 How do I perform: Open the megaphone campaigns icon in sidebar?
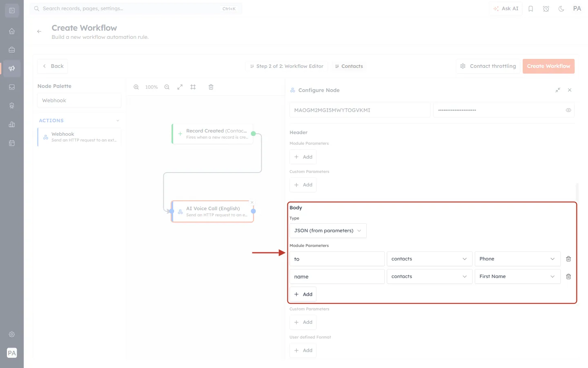(x=12, y=68)
